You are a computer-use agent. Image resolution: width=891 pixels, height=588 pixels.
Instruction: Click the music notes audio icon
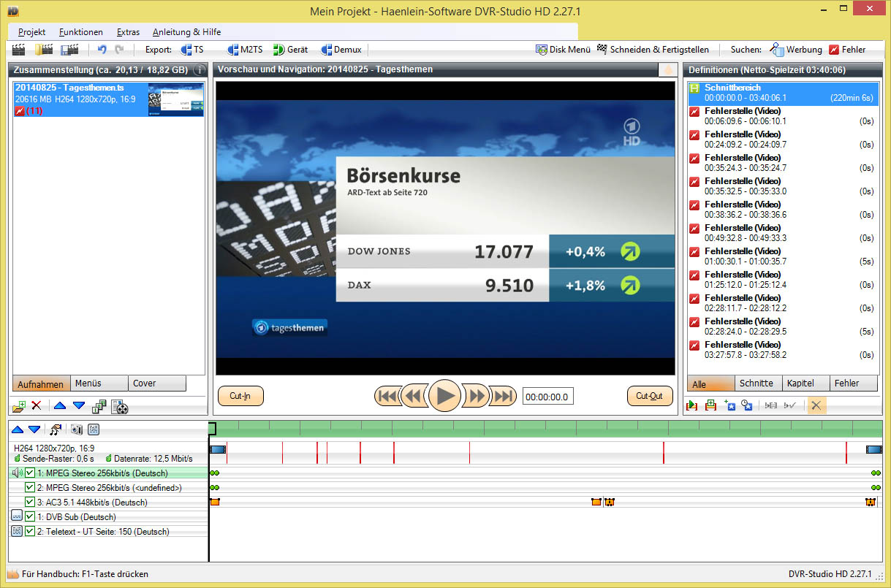pyautogui.click(x=56, y=429)
